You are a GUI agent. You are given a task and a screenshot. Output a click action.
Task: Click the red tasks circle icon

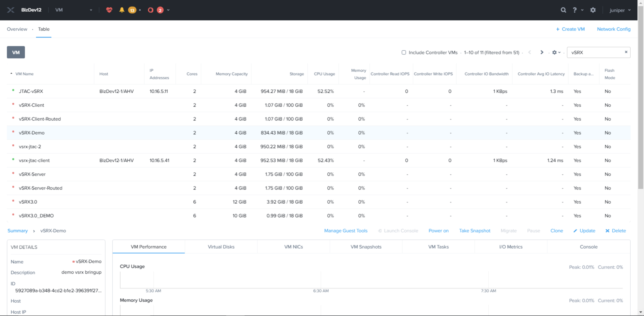click(150, 10)
